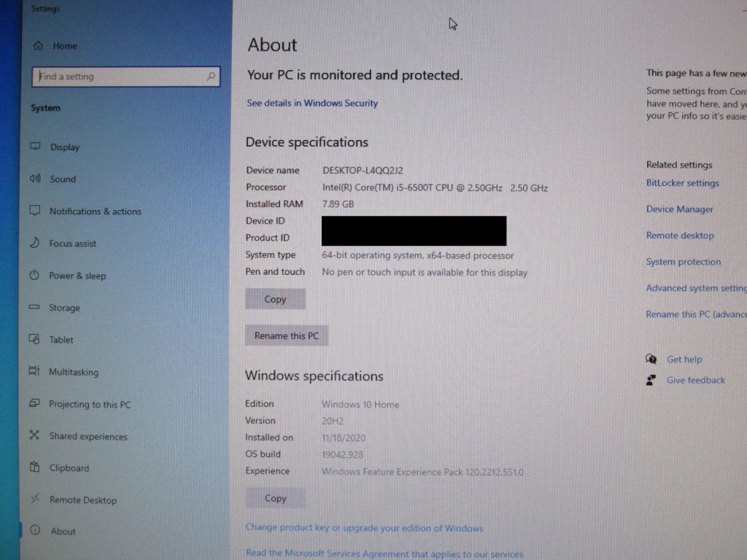Select installed RAM value 7.89 GB
The height and width of the screenshot is (560, 747).
point(338,204)
